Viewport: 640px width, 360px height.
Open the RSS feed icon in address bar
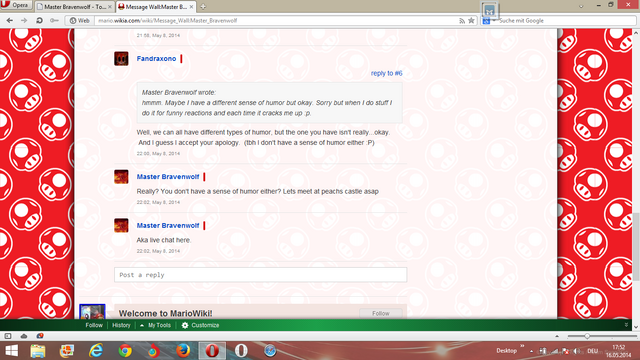(x=462, y=20)
